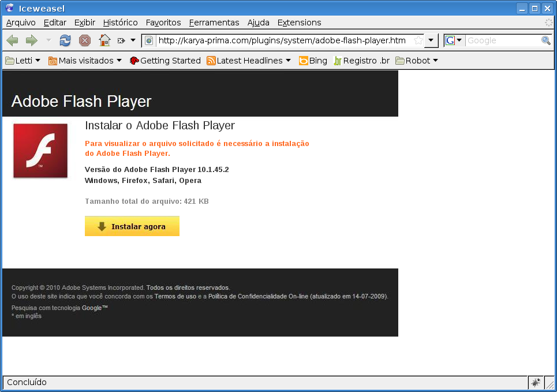557x392 pixels.
Task: Click the 'Windows, Firefox, Safari, Opera' text
Action: coord(143,181)
